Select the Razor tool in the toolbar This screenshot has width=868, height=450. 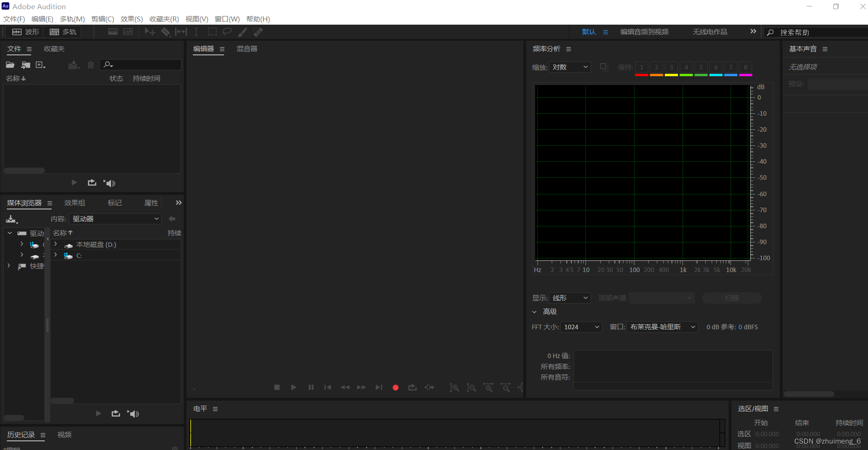[x=166, y=32]
